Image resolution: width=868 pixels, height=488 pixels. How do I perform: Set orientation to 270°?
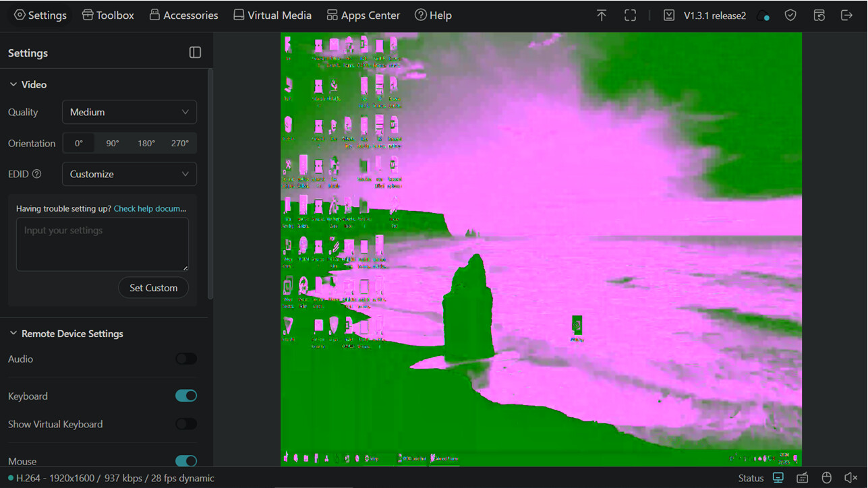click(x=180, y=143)
